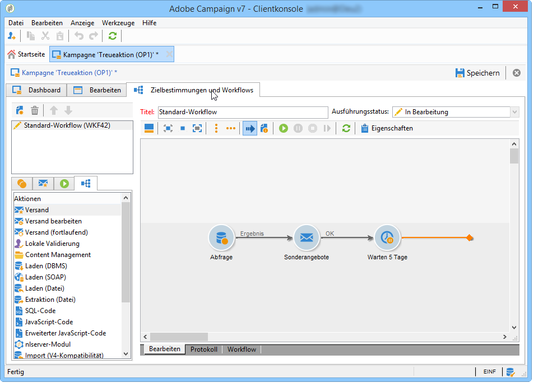Image resolution: width=543 pixels, height=392 pixels.
Task: Click the Abfrage query activity node
Action: 221,237
